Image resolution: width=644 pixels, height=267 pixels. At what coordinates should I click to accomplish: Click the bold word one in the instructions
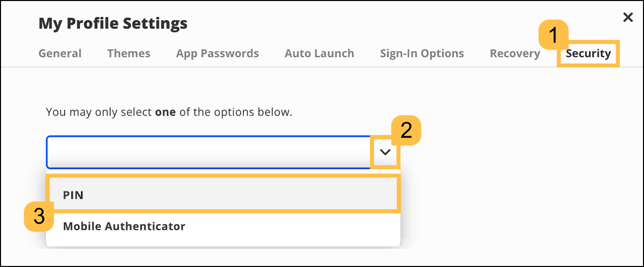click(x=166, y=112)
